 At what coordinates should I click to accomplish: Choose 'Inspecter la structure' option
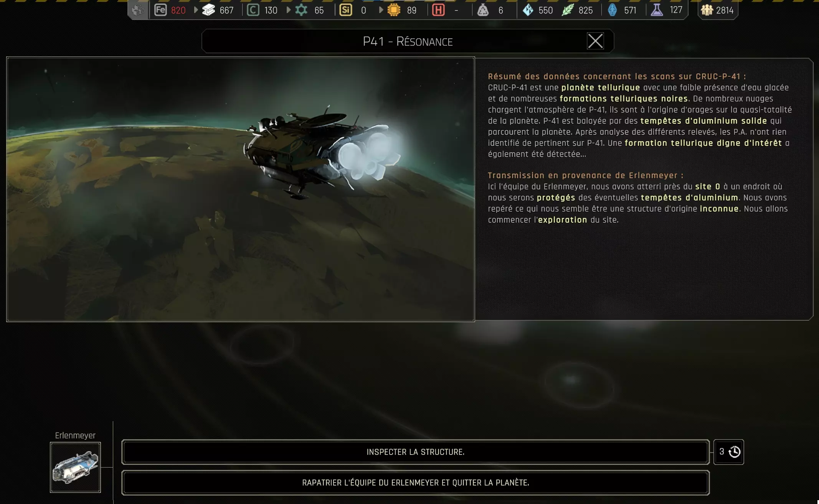tap(415, 452)
